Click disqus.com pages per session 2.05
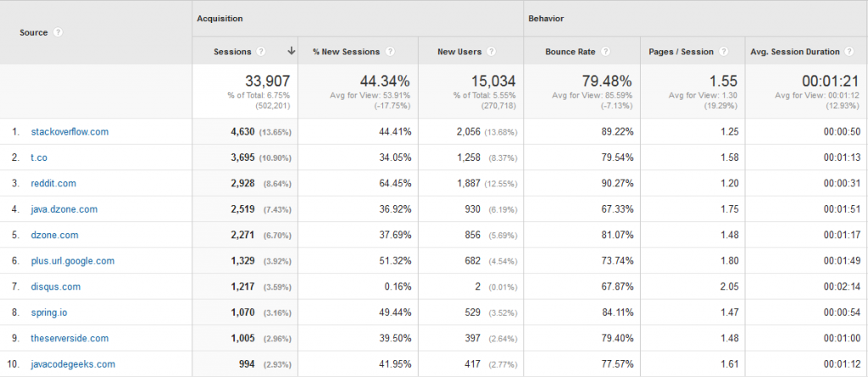 pyautogui.click(x=730, y=286)
